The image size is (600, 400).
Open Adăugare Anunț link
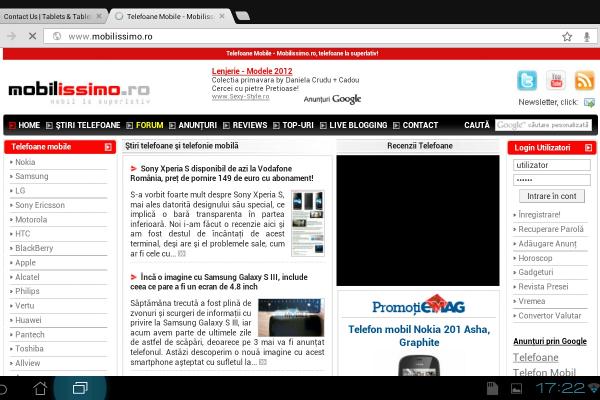coord(547,244)
